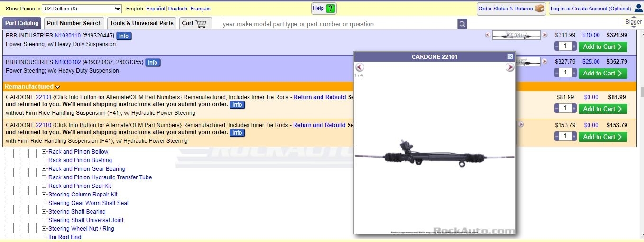Expand Rack and Pinion Bellow category
The width and height of the screenshot is (644, 242).
(44, 152)
